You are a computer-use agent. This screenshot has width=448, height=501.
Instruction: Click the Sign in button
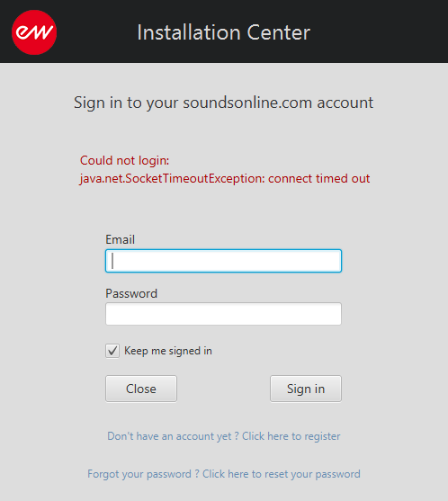point(306,389)
